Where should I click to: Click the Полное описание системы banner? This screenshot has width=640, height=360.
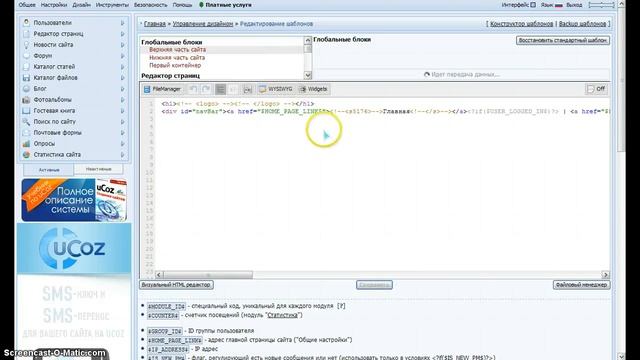[74, 200]
